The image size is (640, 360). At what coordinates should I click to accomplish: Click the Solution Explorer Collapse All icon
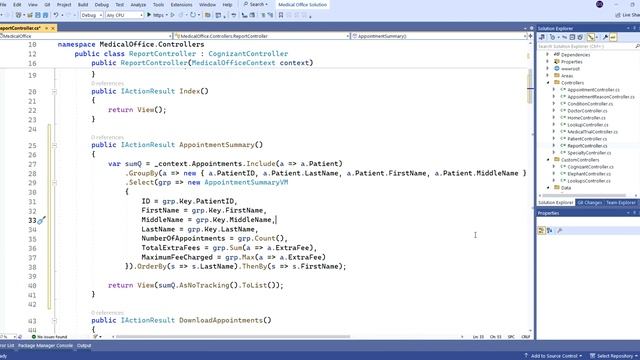(572, 37)
